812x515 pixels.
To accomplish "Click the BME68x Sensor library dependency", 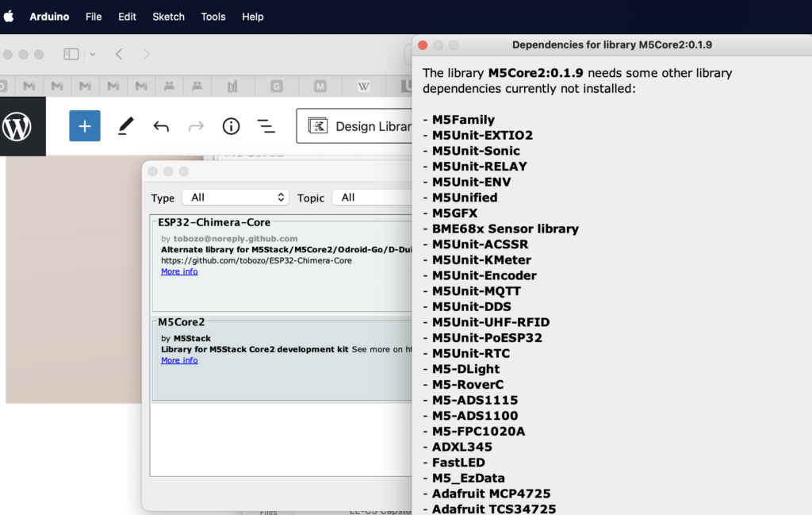I will [505, 229].
